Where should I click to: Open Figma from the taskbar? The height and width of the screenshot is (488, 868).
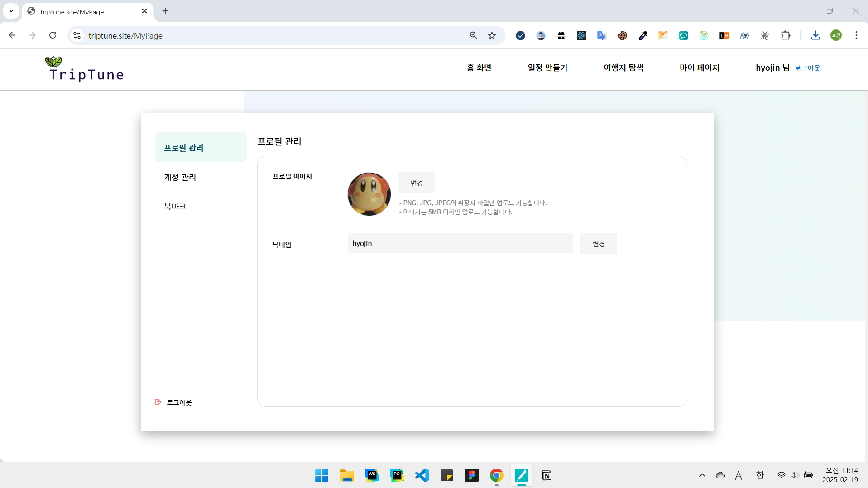click(471, 475)
